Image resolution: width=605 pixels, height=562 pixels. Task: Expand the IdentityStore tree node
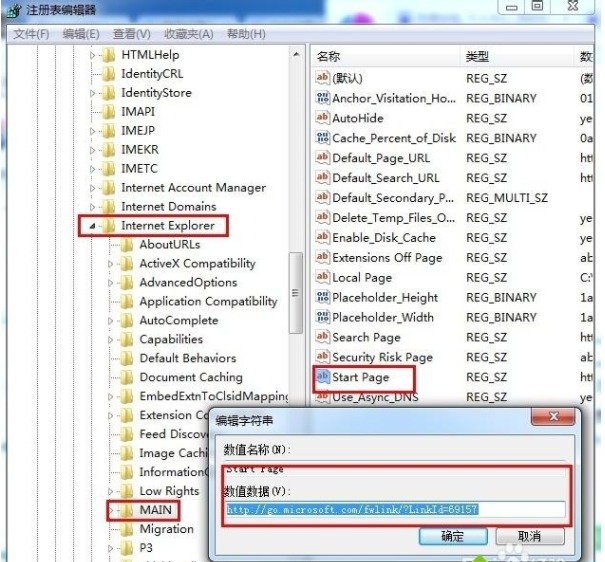click(x=92, y=93)
